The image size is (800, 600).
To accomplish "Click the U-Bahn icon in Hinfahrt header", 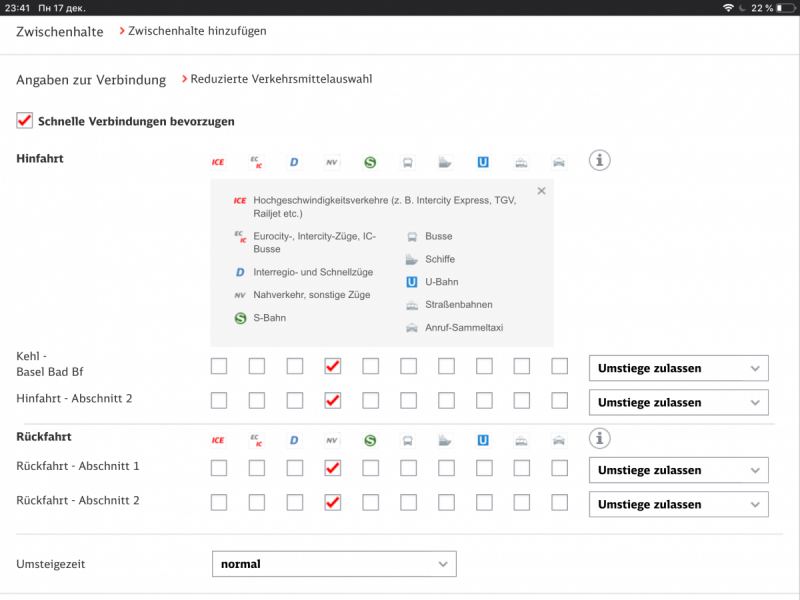I will pyautogui.click(x=483, y=162).
